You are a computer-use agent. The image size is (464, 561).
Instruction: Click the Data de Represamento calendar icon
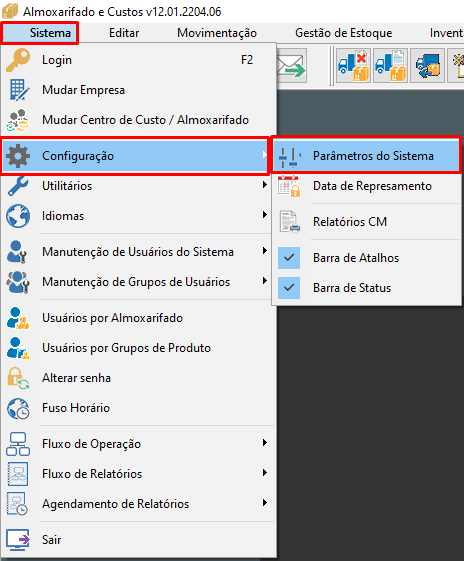(289, 186)
